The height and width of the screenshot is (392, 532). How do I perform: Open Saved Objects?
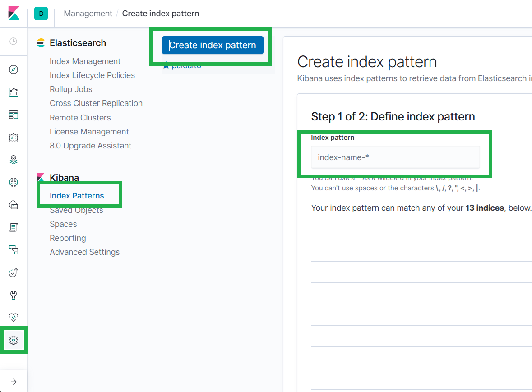pos(76,210)
